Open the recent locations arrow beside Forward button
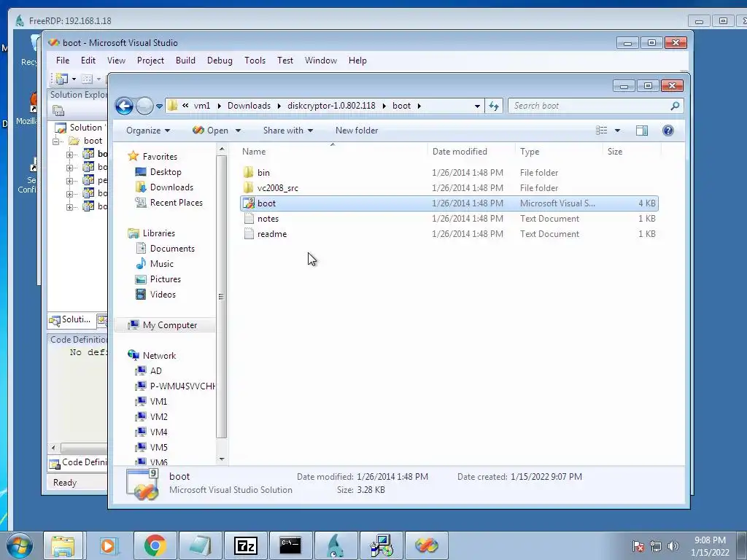 [159, 106]
